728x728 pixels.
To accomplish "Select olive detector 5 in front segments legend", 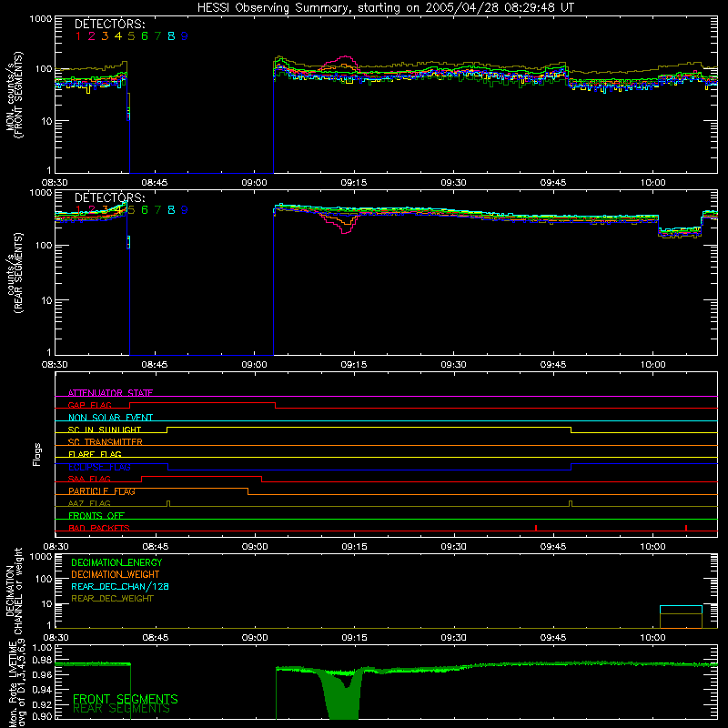I will click(131, 36).
